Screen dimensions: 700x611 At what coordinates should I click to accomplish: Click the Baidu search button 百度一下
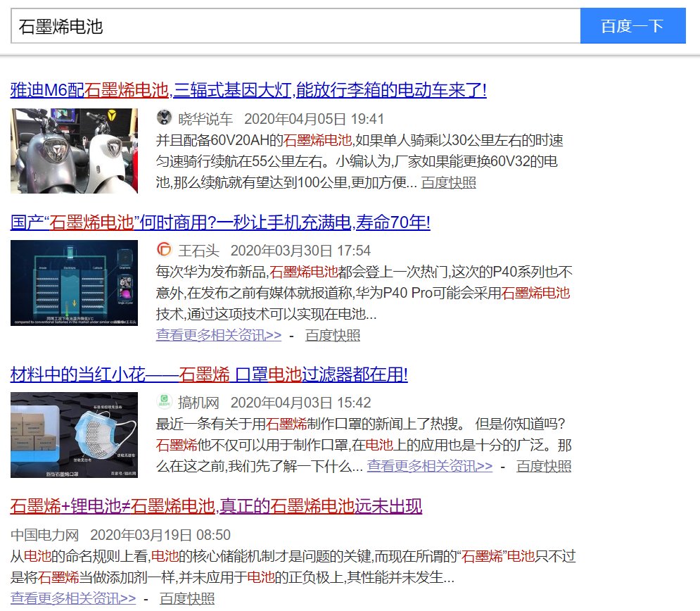[632, 25]
